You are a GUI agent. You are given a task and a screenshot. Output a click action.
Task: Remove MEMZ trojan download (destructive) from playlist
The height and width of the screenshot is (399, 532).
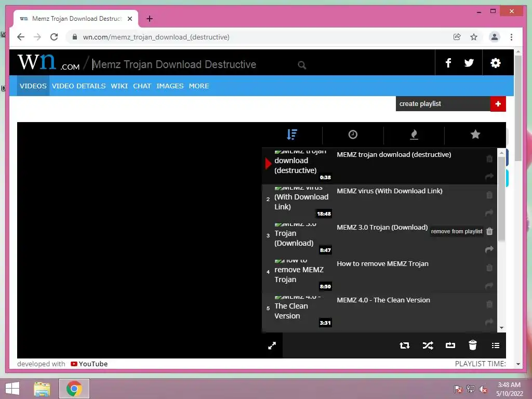pyautogui.click(x=489, y=159)
